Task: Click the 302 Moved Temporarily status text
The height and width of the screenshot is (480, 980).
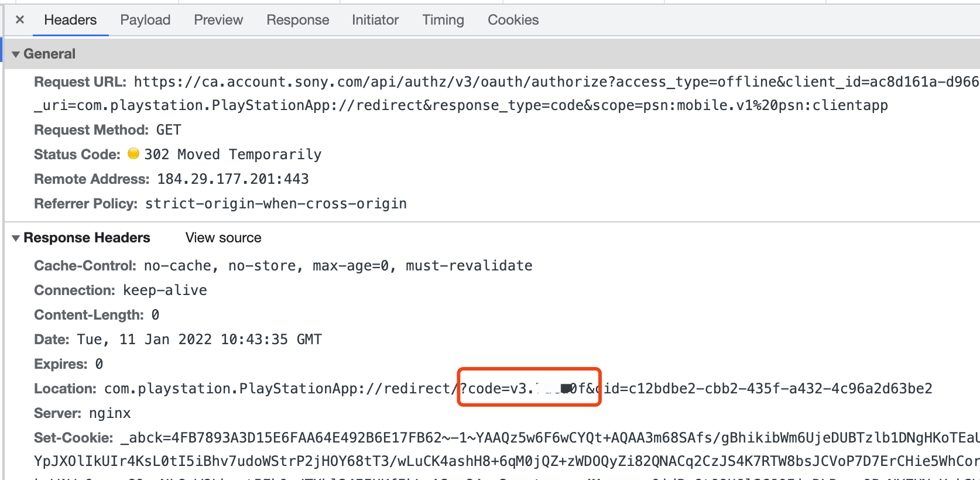Action: click(232, 155)
